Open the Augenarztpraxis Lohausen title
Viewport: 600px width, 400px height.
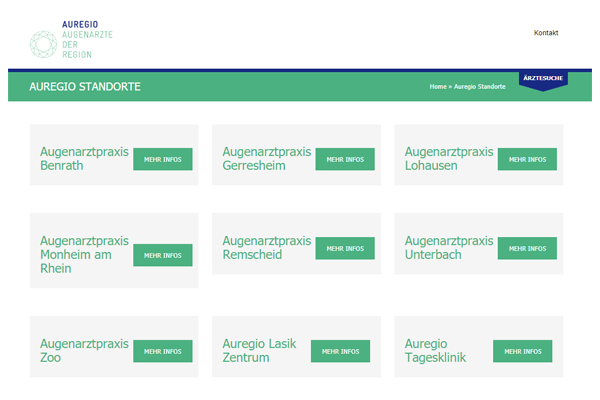[x=449, y=158]
